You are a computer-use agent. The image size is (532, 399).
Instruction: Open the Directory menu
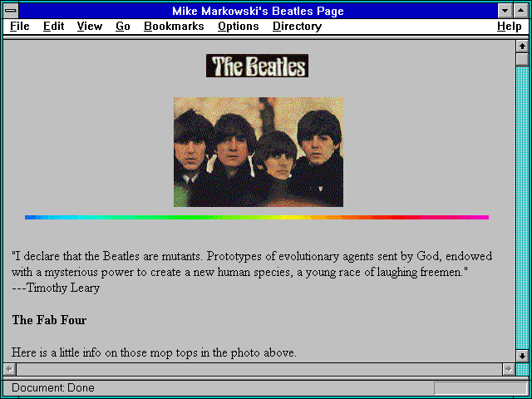coord(298,27)
